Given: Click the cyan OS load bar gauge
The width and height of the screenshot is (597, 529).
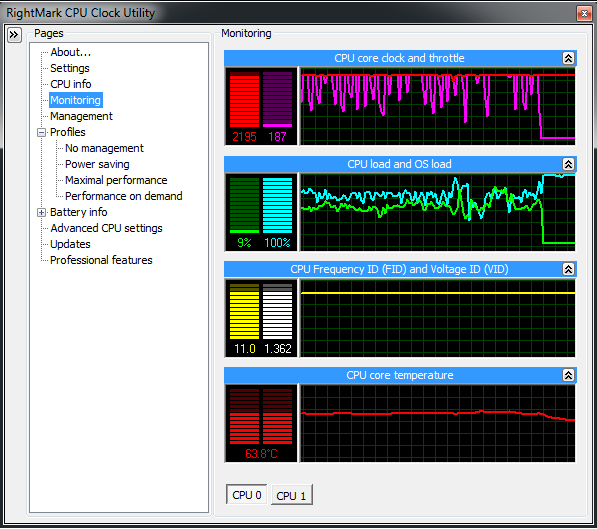Looking at the screenshot, I should [x=278, y=205].
